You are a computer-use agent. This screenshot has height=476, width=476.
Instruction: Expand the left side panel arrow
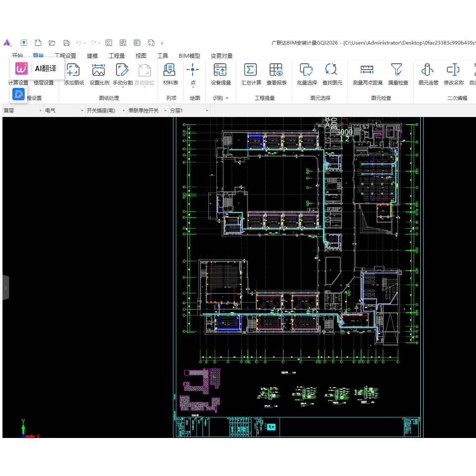[5, 287]
